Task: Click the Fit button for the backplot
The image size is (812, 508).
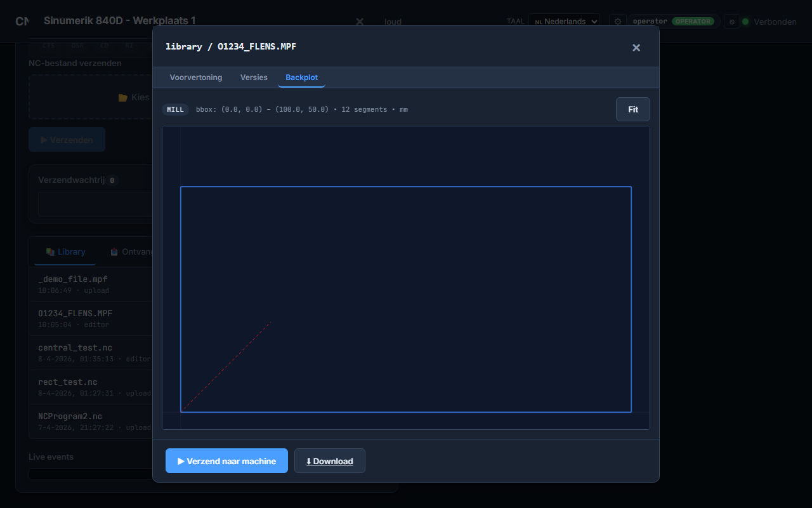Action: 633,109
